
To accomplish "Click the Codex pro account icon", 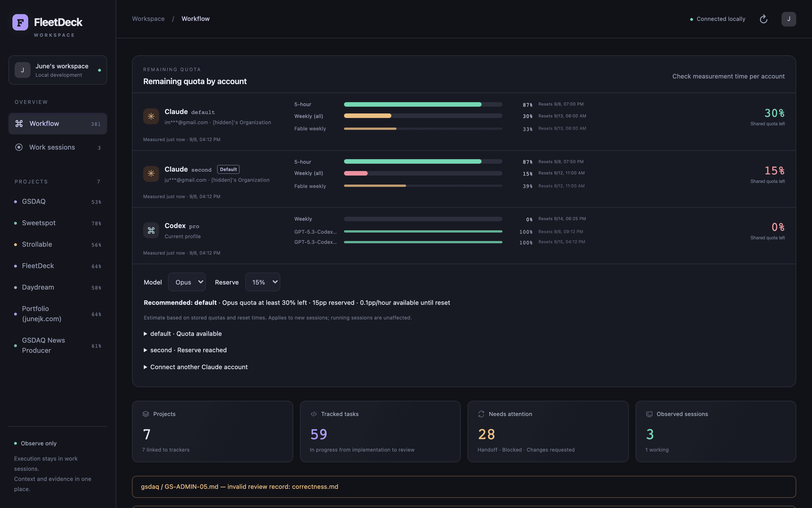I will (151, 231).
